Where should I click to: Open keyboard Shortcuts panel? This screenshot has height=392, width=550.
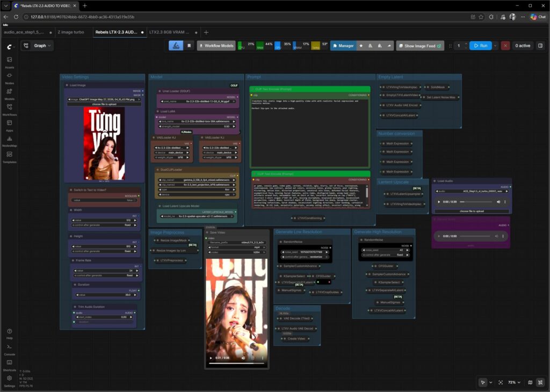(x=10, y=365)
